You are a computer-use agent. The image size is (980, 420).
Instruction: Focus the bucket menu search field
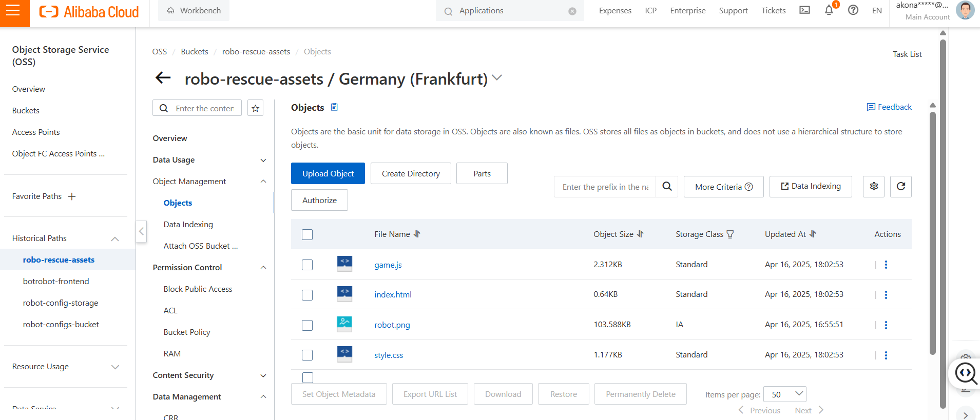pyautogui.click(x=197, y=108)
